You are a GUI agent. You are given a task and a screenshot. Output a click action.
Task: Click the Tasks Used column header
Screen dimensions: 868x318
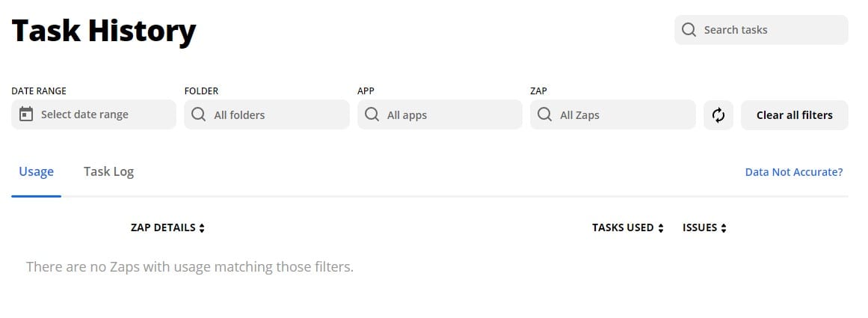click(623, 227)
